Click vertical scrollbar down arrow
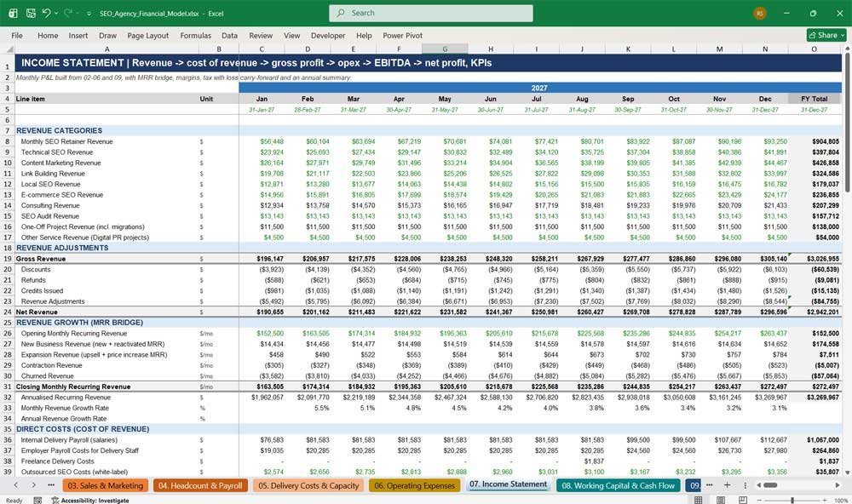Viewport: 852px width, 504px height. (x=847, y=473)
